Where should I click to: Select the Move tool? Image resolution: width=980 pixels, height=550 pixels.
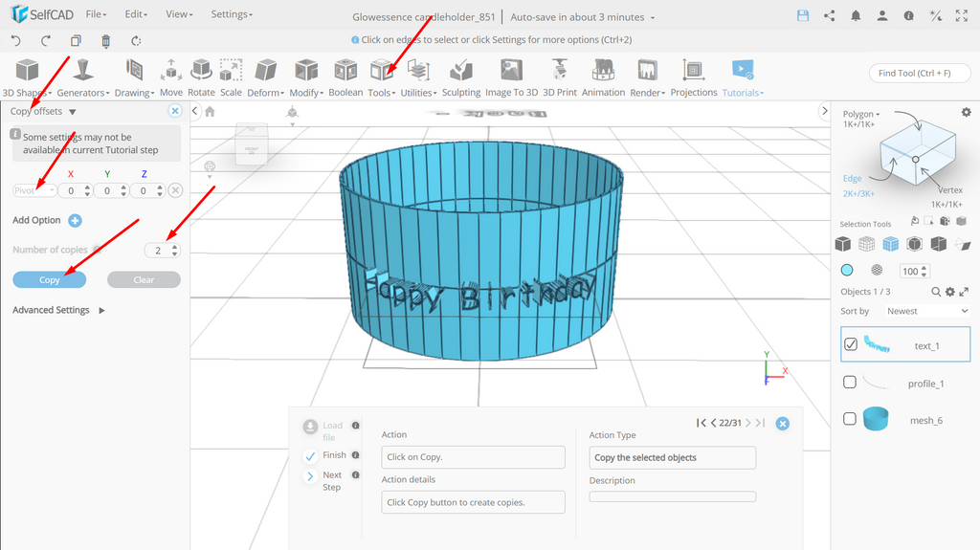click(171, 77)
